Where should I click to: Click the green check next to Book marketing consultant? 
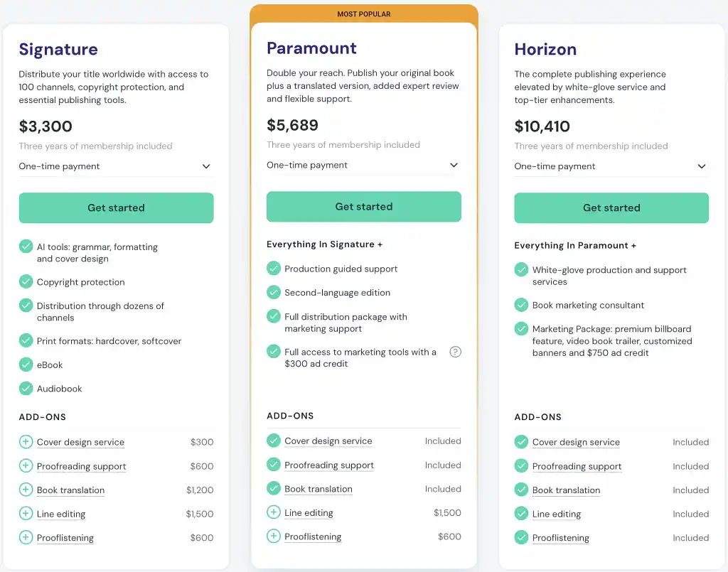point(521,306)
